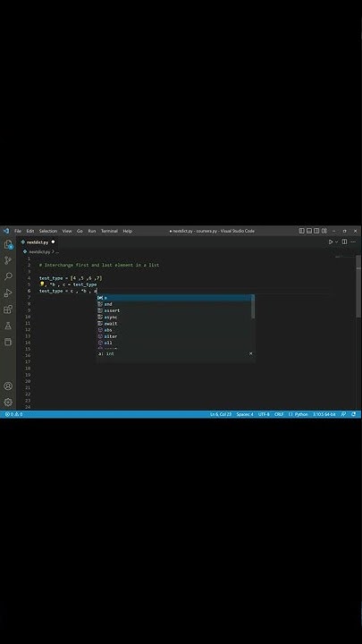Open the Explorer view in activity bar
Screen dimensions: 362x644
click(8, 244)
